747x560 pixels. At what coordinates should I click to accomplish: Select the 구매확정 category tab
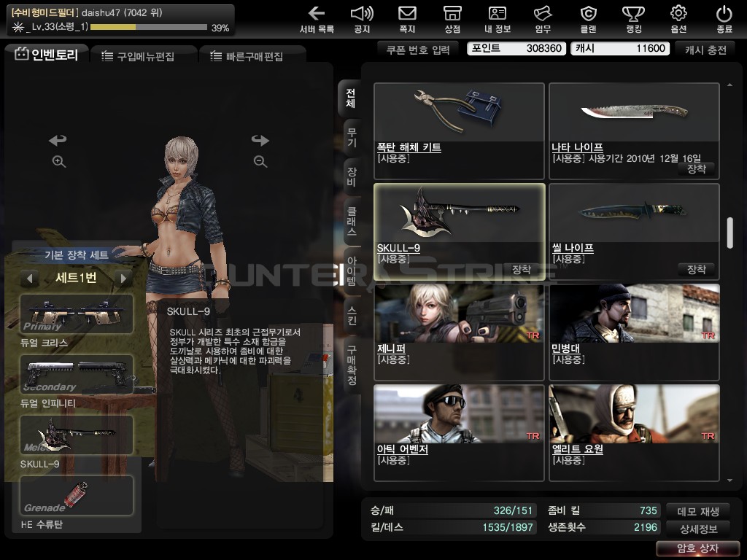pos(352,365)
